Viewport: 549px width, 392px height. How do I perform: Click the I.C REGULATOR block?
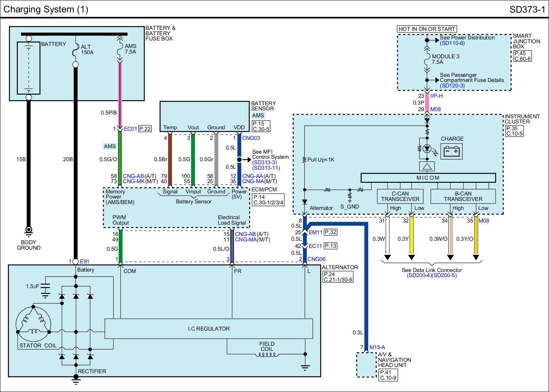[x=209, y=329]
